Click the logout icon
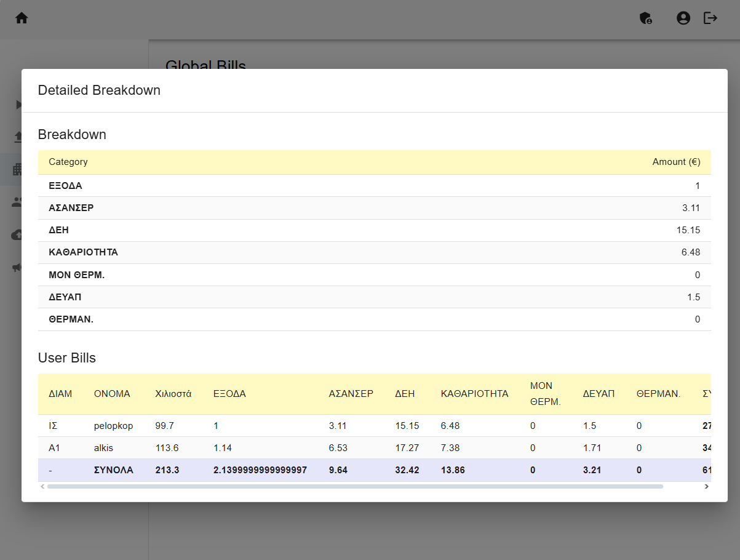 710,18
